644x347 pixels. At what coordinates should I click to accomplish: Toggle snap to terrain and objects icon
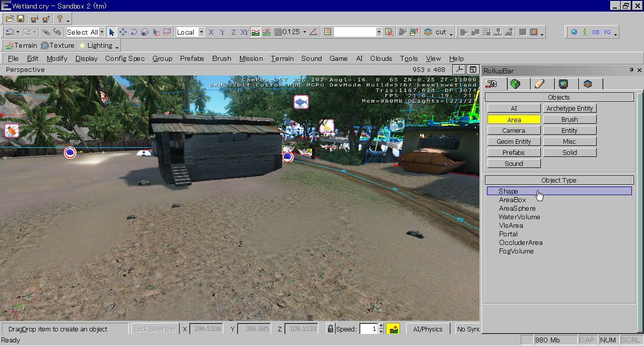tap(267, 32)
